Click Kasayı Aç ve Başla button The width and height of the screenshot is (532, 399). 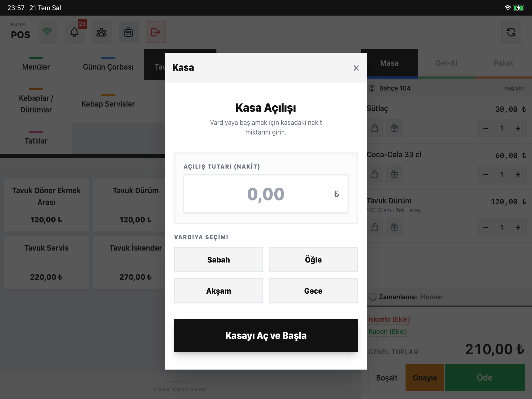click(266, 335)
